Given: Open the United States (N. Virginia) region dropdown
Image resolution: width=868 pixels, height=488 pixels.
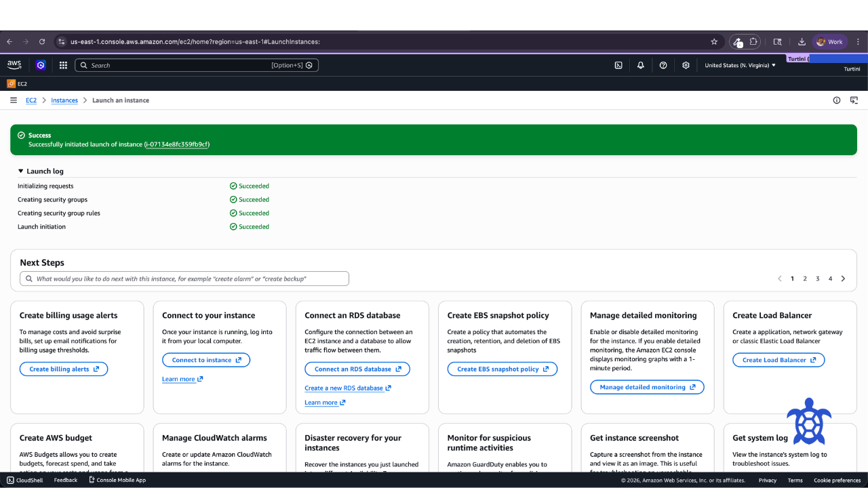Looking at the screenshot, I should [740, 65].
